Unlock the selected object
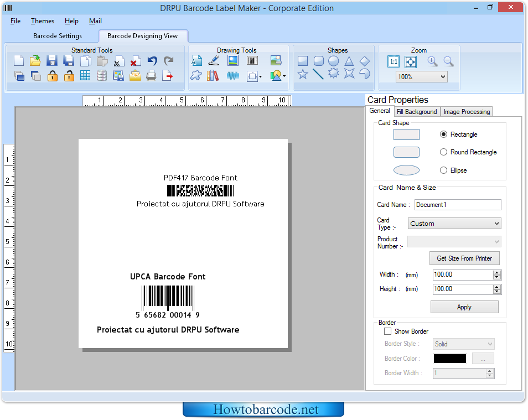This screenshot has width=528, height=420. coord(69,76)
